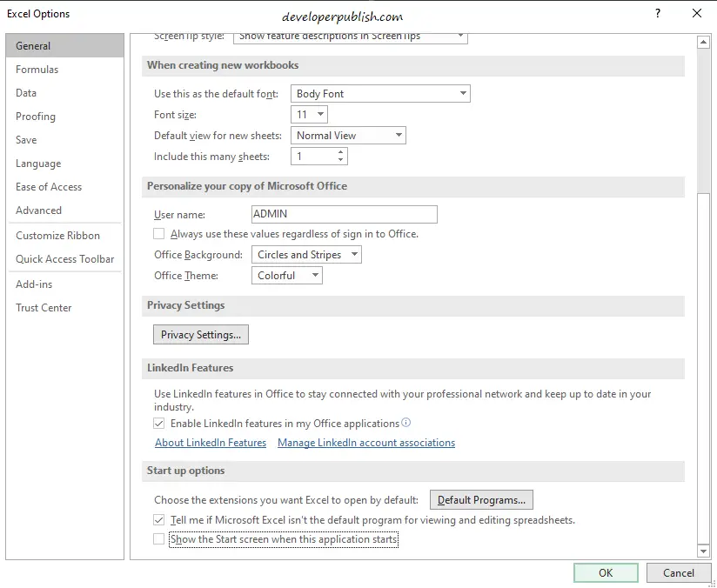Close the Excel Options dialog
This screenshot has height=588, width=717.
697,13
